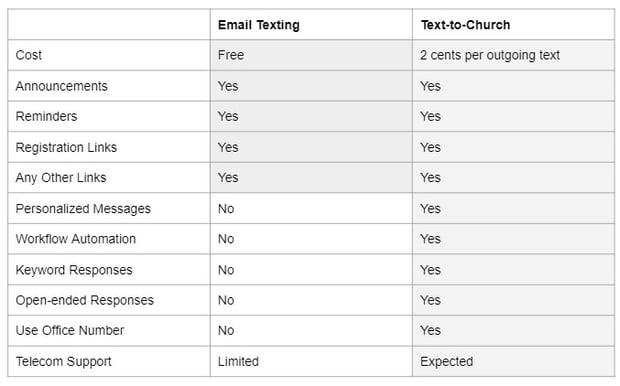
Task: Select the Personalized Messages row label
Action: (x=83, y=208)
